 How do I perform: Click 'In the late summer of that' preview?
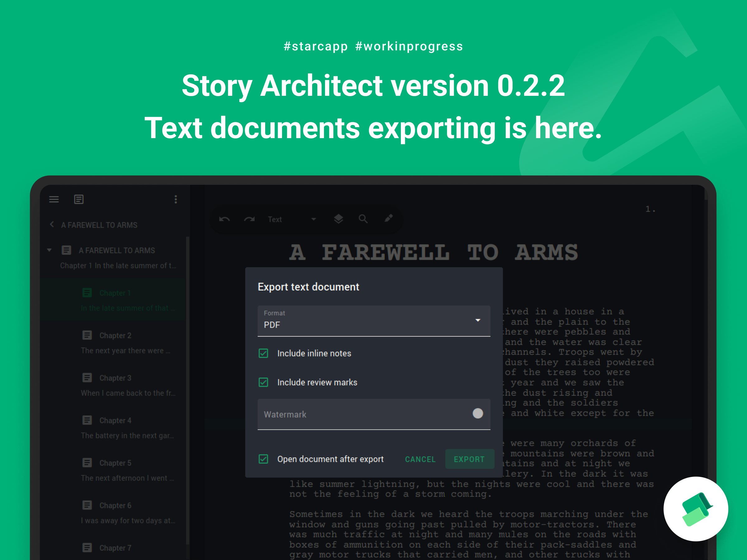tap(128, 308)
